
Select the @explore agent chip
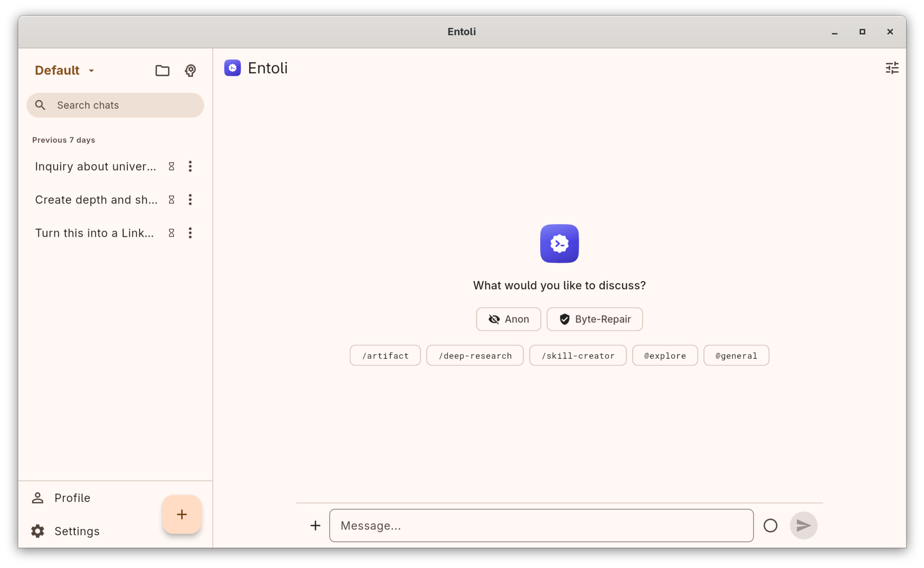[x=665, y=355]
